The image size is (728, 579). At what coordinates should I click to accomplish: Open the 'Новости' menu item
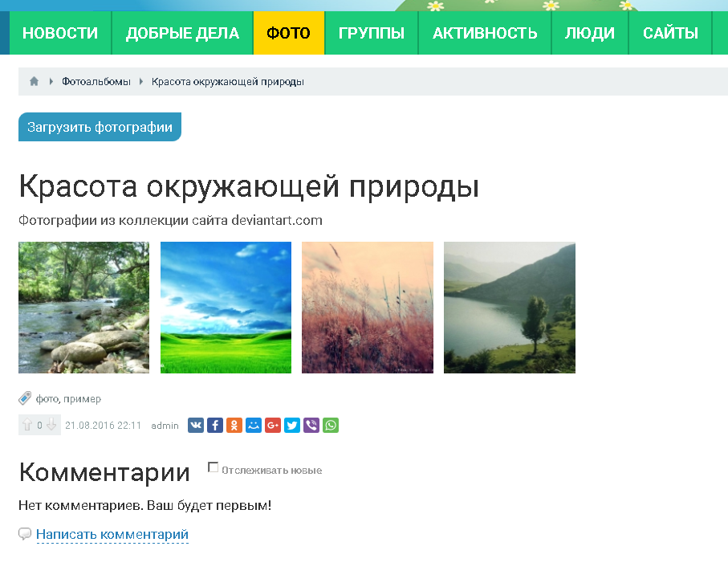coord(60,33)
